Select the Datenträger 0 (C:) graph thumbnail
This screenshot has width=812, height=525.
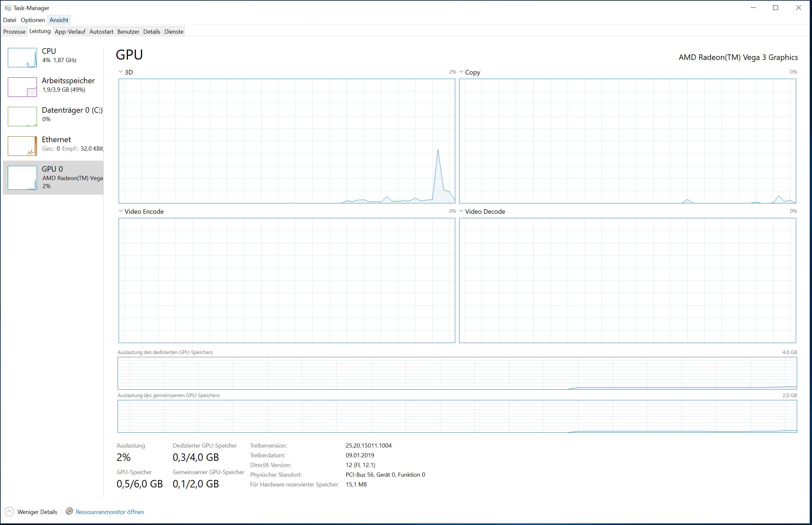(x=22, y=116)
